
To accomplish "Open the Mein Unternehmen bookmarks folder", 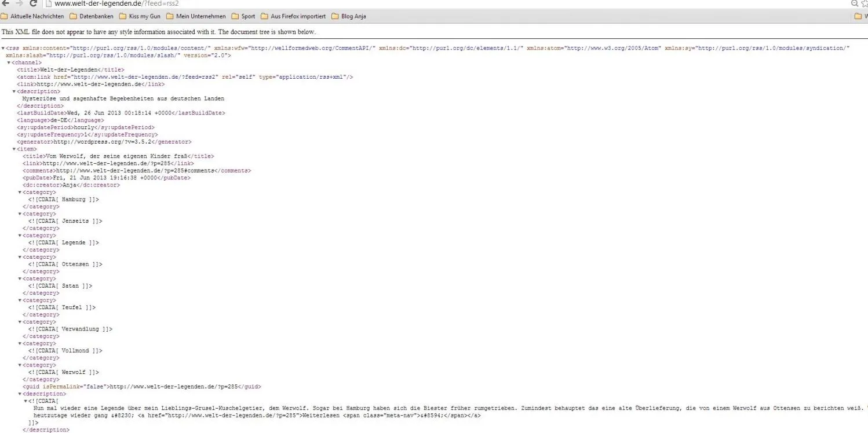I will (x=196, y=16).
